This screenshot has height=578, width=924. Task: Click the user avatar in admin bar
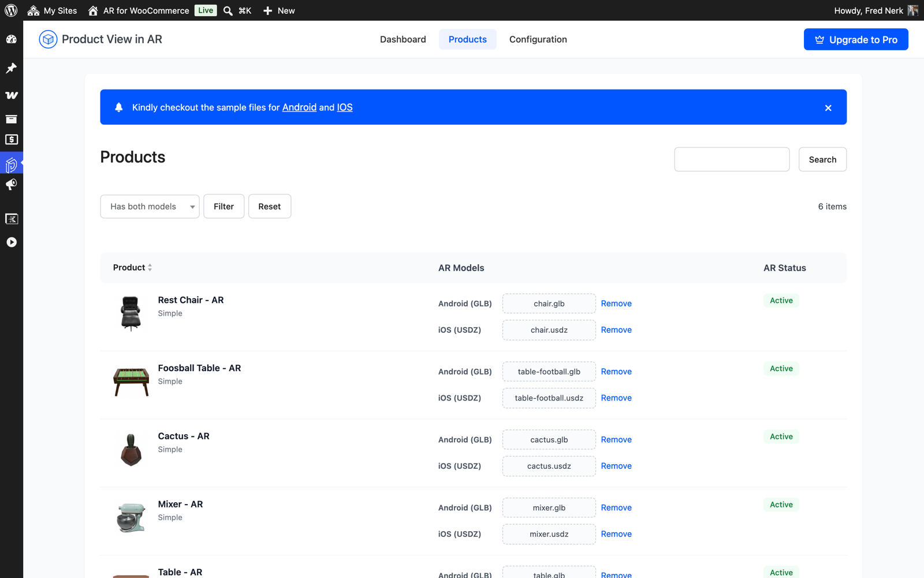(913, 10)
